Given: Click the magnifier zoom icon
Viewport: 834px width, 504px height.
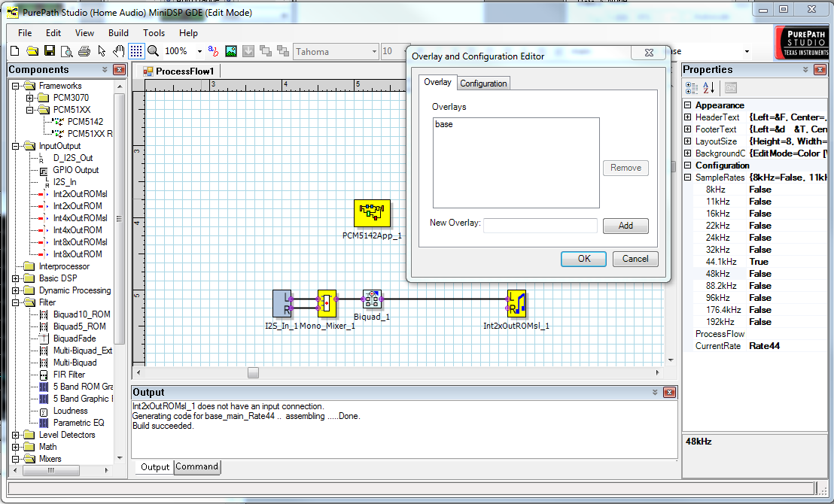Looking at the screenshot, I should pos(154,51).
